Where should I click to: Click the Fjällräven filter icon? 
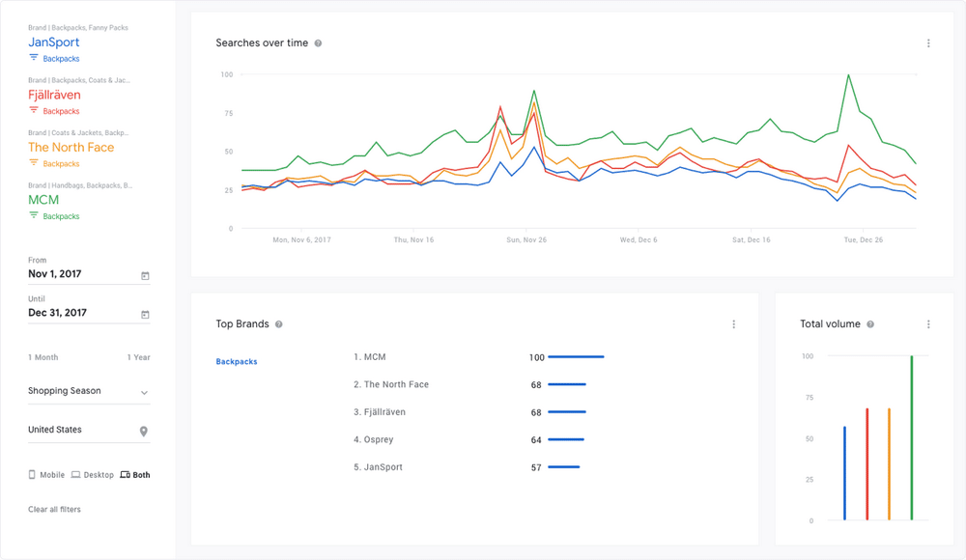[33, 110]
